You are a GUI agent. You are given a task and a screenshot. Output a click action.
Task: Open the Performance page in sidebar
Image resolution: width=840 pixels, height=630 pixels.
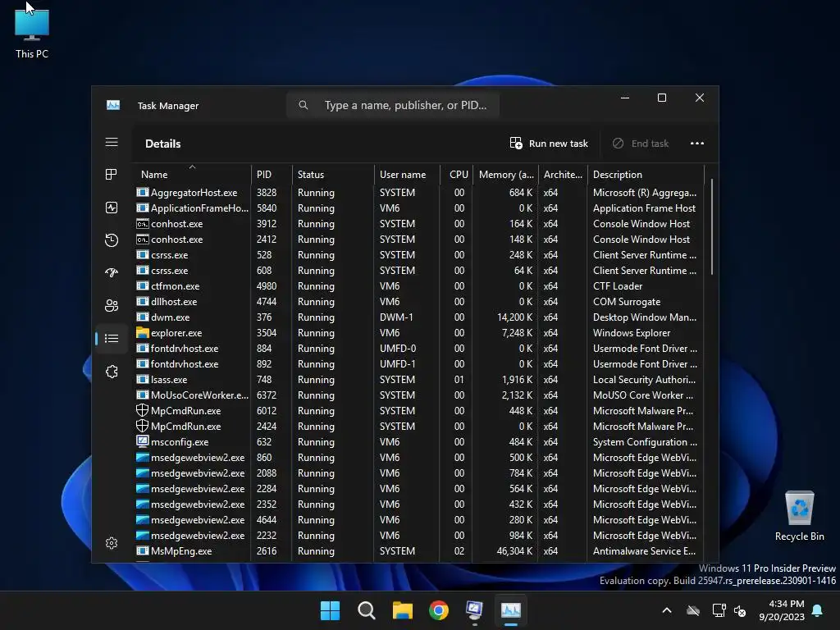click(x=112, y=208)
